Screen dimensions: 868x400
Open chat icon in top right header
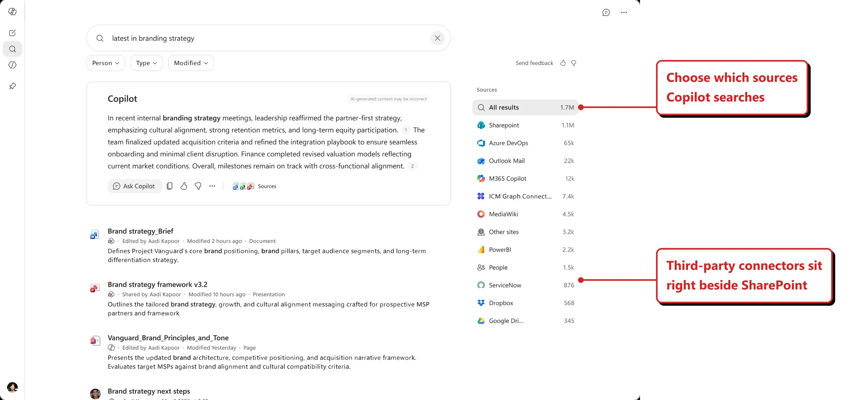(606, 12)
